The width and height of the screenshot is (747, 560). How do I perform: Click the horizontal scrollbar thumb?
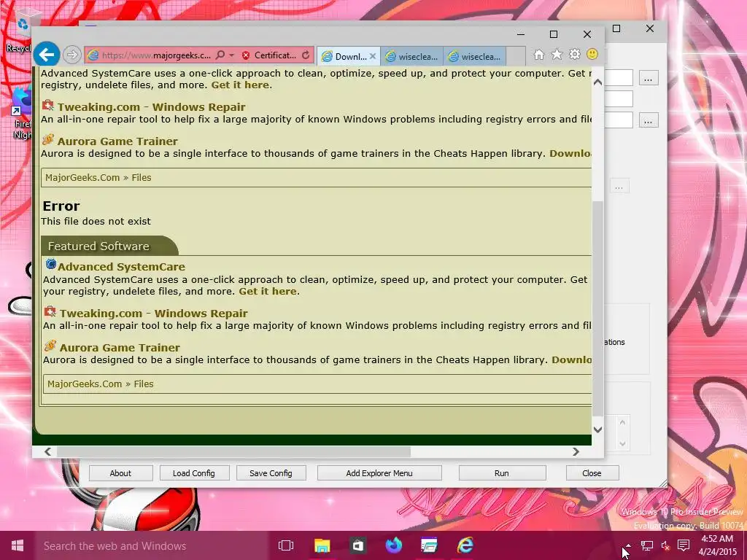pyautogui.click(x=233, y=451)
